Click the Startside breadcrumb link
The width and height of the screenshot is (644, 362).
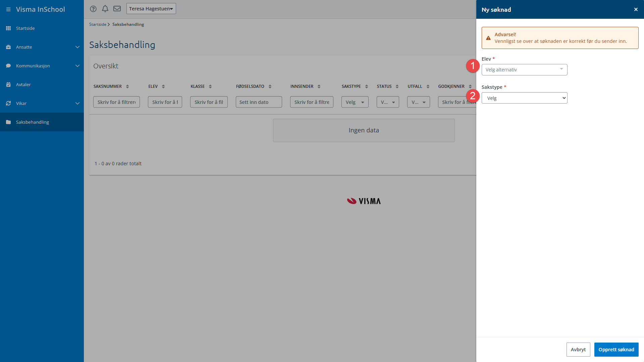point(98,24)
